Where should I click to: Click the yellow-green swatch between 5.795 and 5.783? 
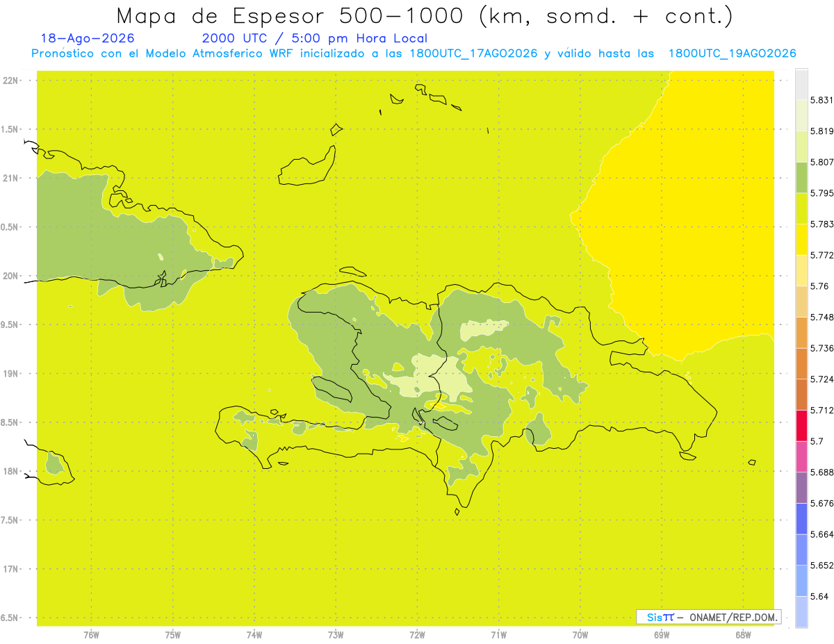click(x=801, y=208)
